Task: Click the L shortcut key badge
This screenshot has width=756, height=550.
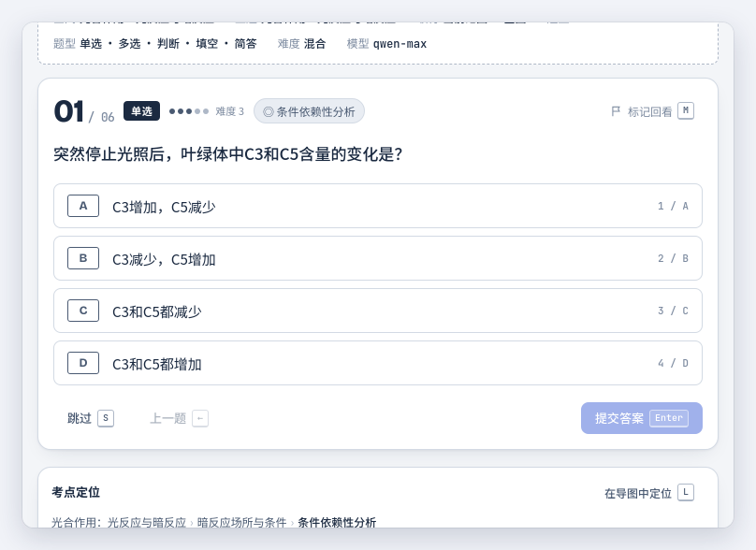Action: coord(686,493)
